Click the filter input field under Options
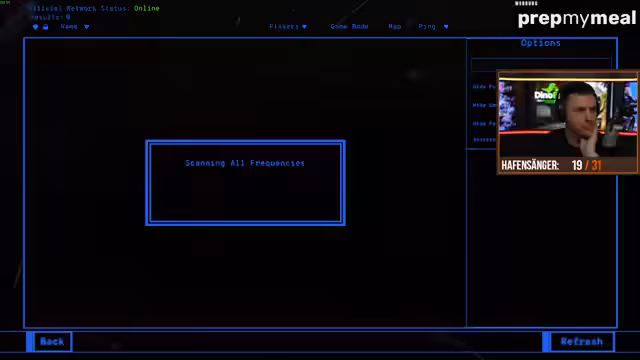Image resolution: width=640 pixels, height=360 pixels. [541, 65]
